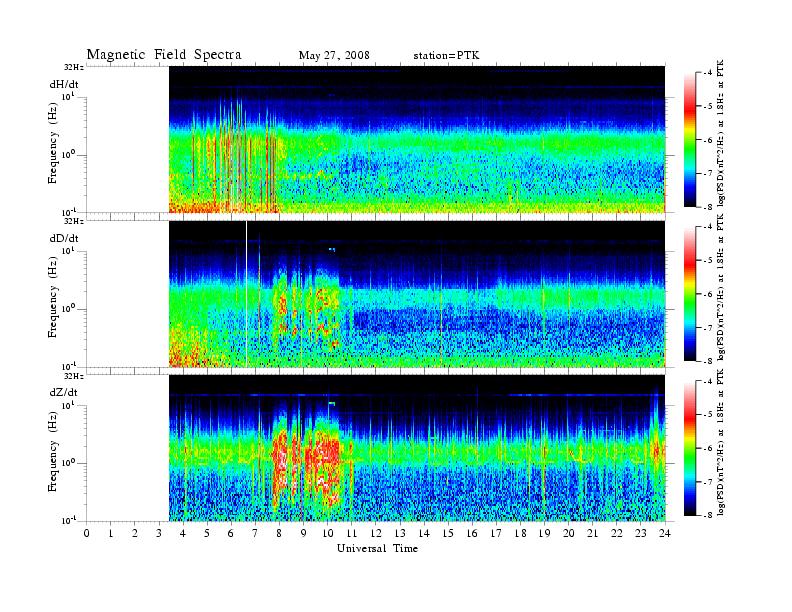
Task: Click the "-5" value on dD/dt color scale
Action: point(708,260)
